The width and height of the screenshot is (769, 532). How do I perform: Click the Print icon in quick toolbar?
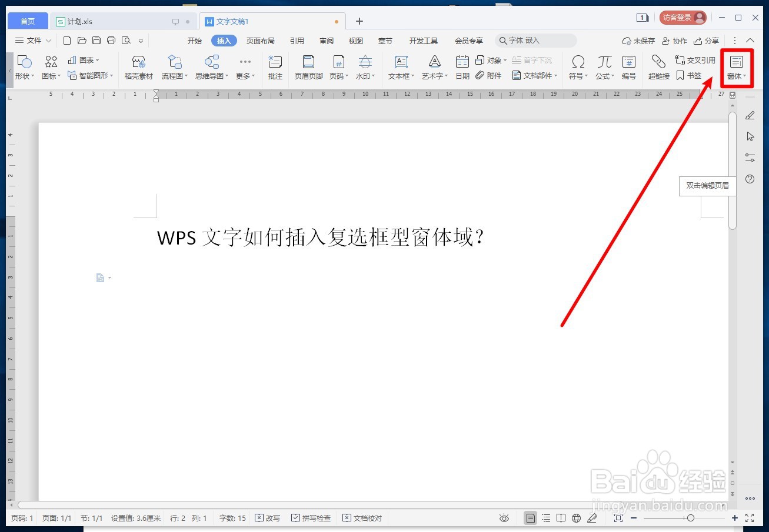pos(111,41)
